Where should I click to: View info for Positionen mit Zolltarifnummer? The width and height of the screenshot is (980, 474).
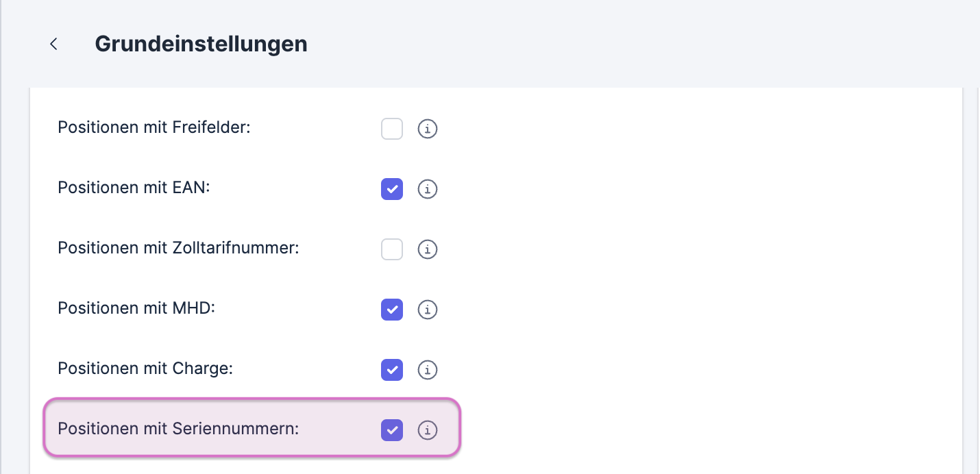coord(427,249)
